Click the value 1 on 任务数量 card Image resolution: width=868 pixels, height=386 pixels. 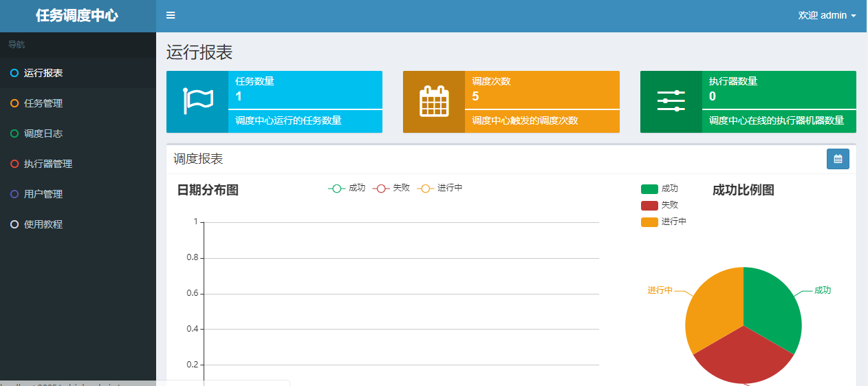tap(239, 96)
